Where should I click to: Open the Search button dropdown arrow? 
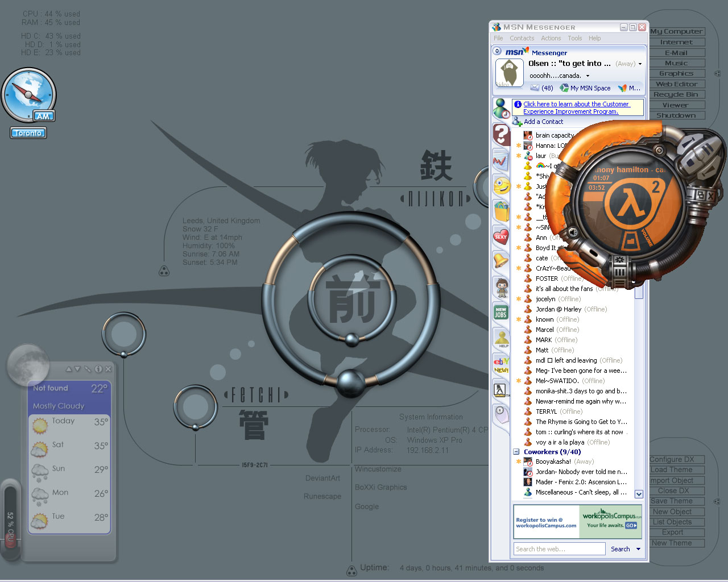(638, 549)
